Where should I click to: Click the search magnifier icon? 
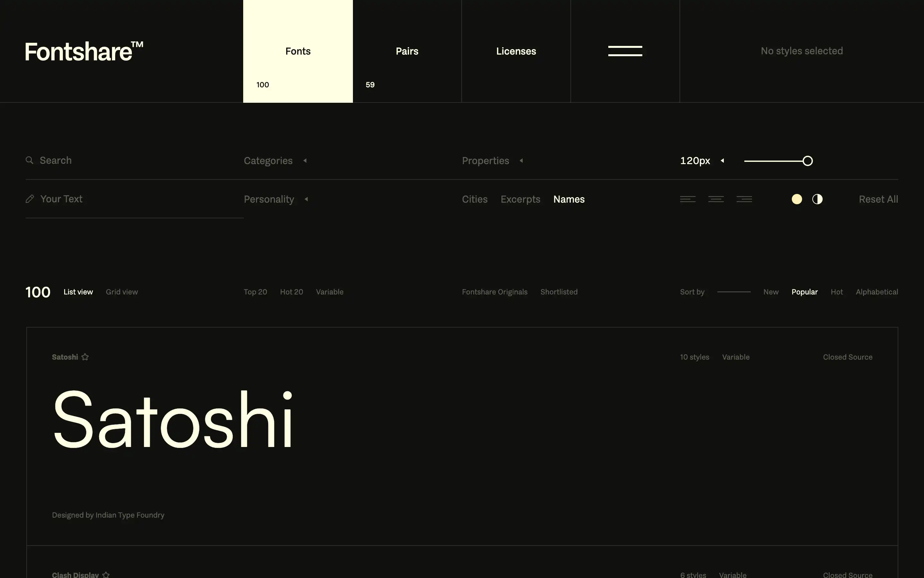[x=30, y=160]
